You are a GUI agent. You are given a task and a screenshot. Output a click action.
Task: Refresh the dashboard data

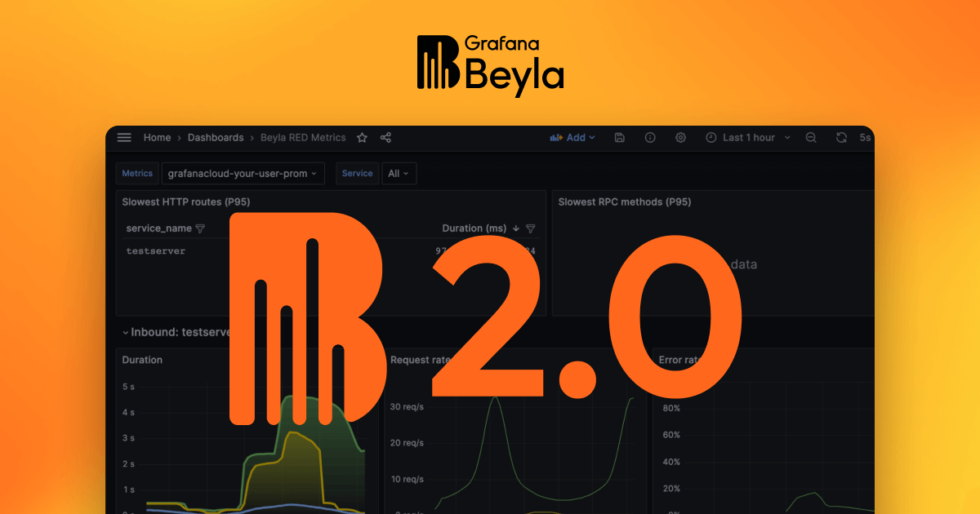pos(842,138)
